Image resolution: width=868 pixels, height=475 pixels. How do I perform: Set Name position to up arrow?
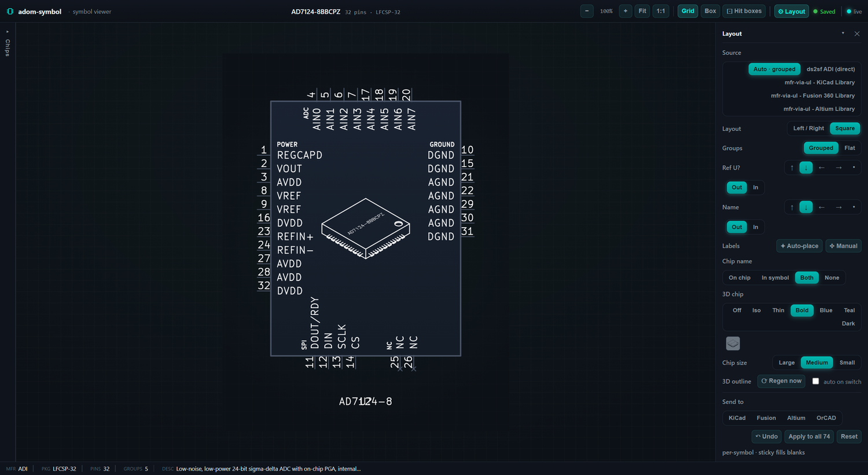(792, 207)
